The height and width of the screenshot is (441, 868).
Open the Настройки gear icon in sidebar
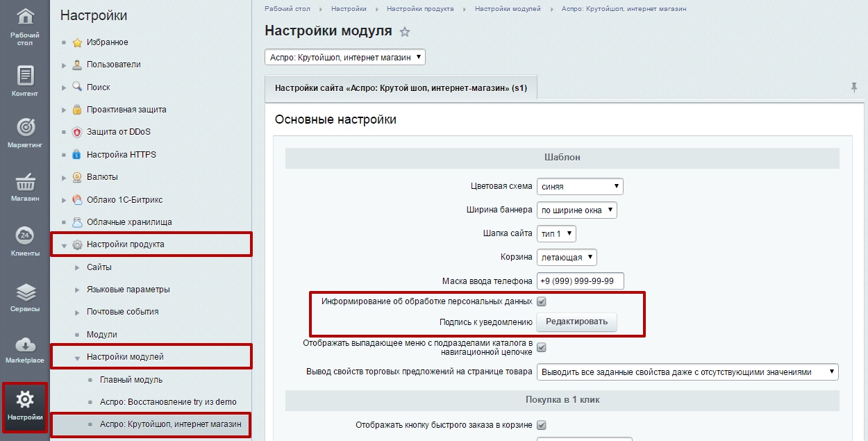pos(25,399)
